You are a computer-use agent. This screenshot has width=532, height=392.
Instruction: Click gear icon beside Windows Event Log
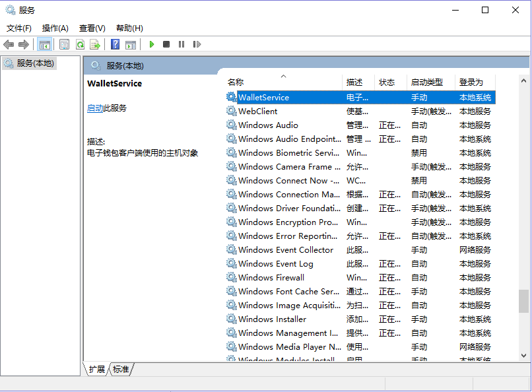click(232, 263)
